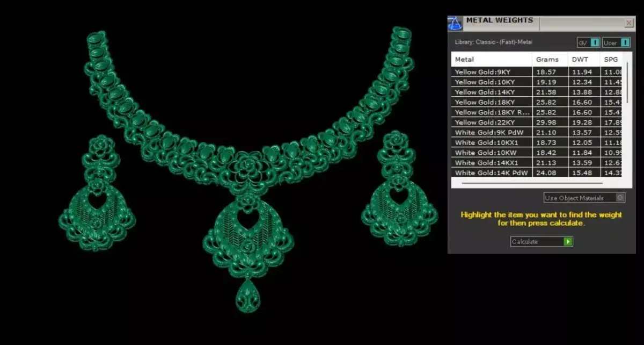Select the White Gold:9K PdW row
Viewport: 644px width, 345px height.
(537, 132)
